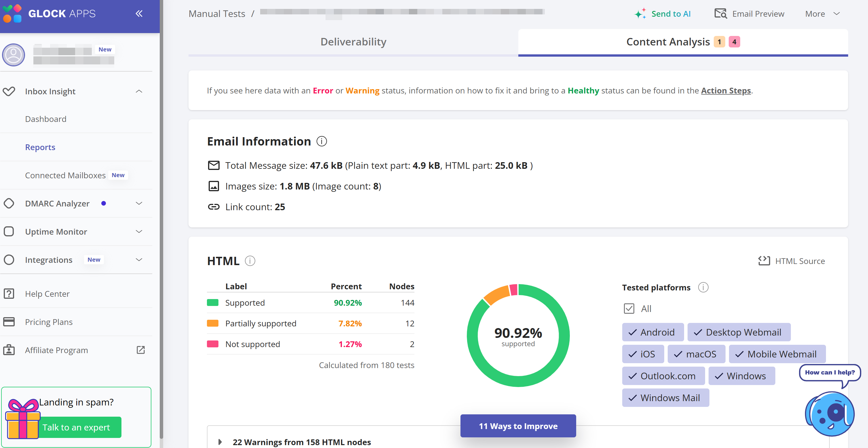This screenshot has width=868, height=448.
Task: Click the HTML section info icon
Action: tap(250, 261)
